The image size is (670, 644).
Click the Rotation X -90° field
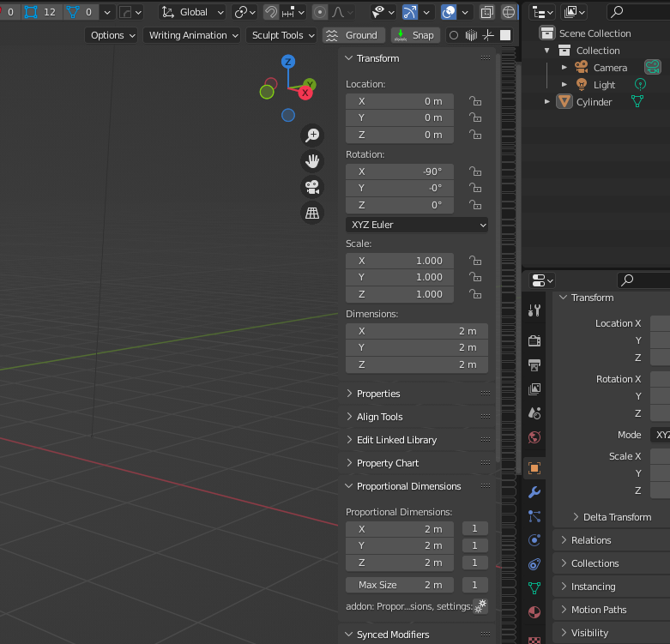[400, 172]
